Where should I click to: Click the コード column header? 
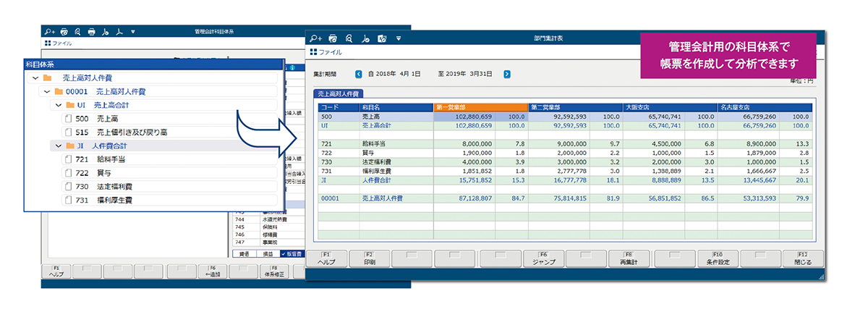(339, 107)
